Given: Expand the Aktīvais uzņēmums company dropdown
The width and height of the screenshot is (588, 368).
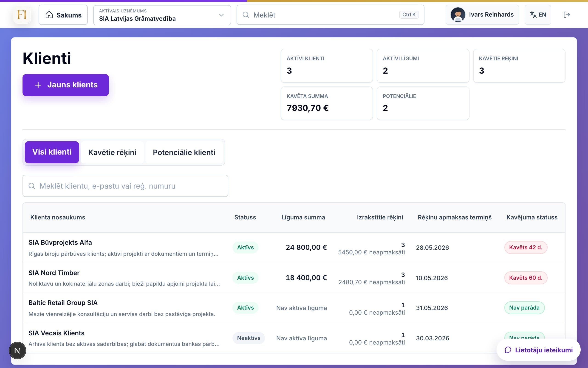Looking at the screenshot, I should click(162, 15).
